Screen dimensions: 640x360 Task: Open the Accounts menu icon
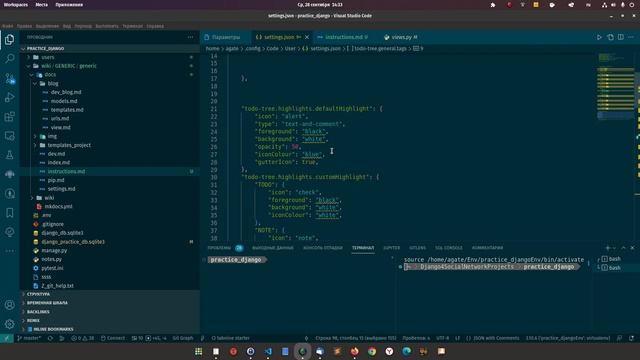[9, 305]
